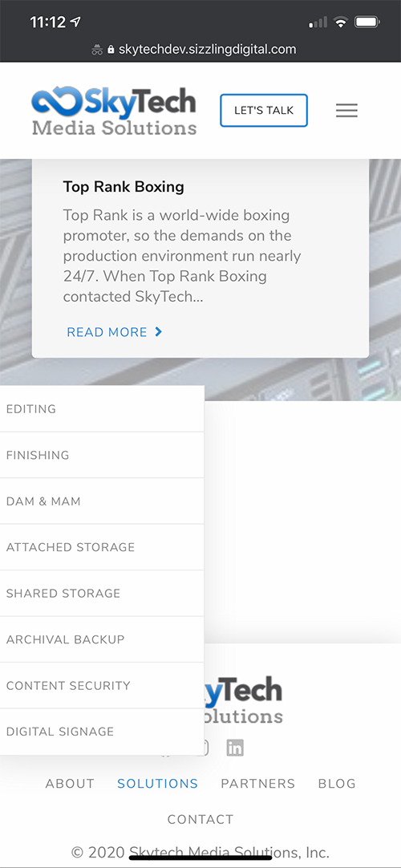
Task: Tap the Wi-Fi status icon
Action: coord(341,22)
